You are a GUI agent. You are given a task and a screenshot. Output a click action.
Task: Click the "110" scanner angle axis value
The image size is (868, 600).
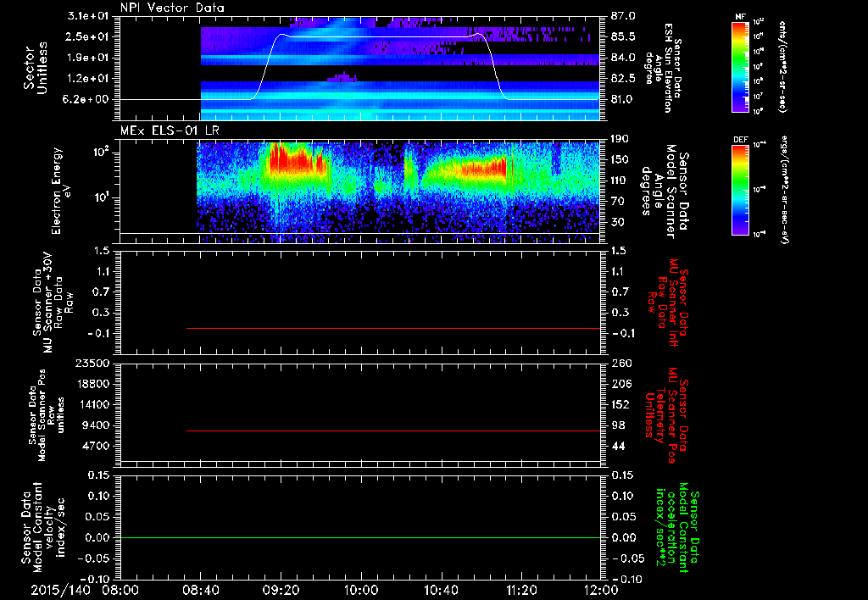[x=620, y=181]
